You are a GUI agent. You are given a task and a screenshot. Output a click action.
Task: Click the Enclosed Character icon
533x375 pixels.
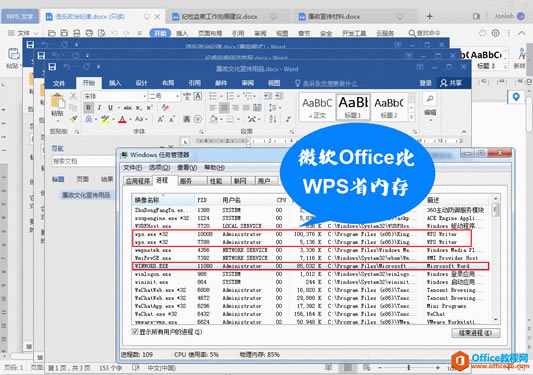(x=197, y=119)
